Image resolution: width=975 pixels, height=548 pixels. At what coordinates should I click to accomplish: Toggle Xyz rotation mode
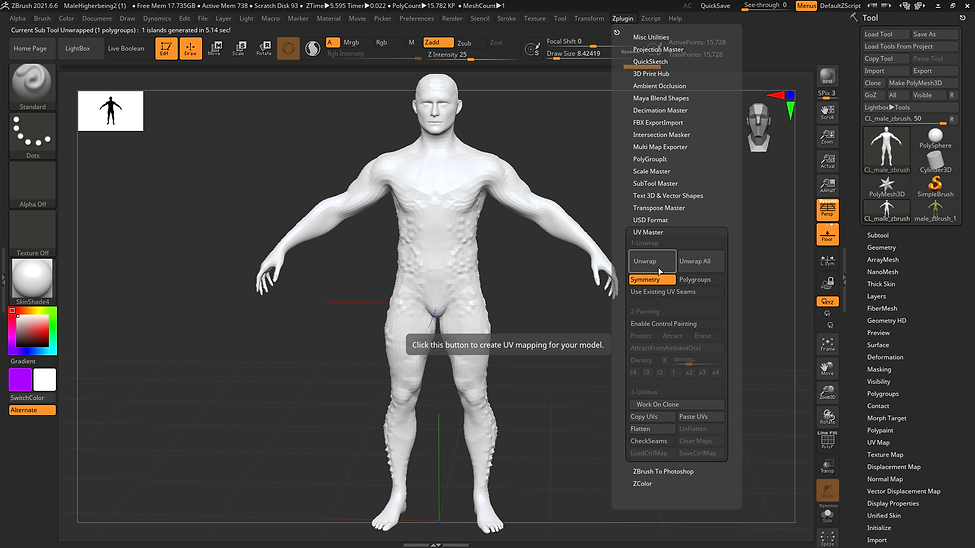click(827, 301)
